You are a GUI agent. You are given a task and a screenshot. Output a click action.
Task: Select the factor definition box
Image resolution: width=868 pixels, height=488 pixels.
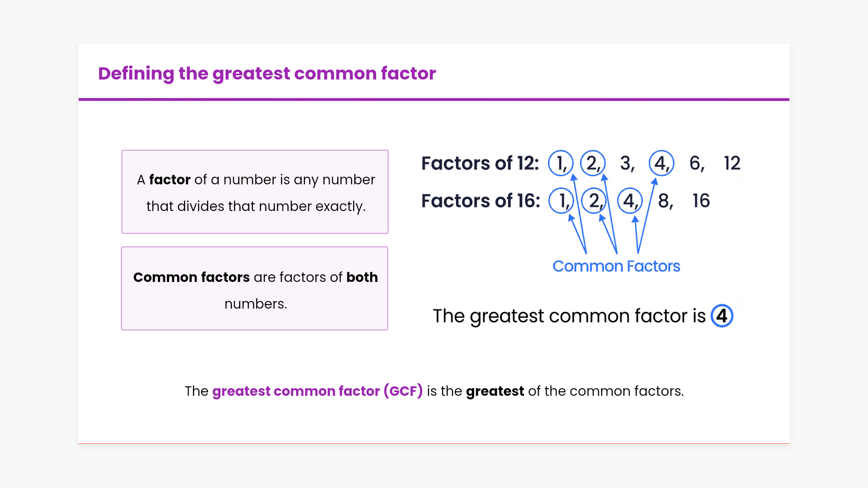255,192
